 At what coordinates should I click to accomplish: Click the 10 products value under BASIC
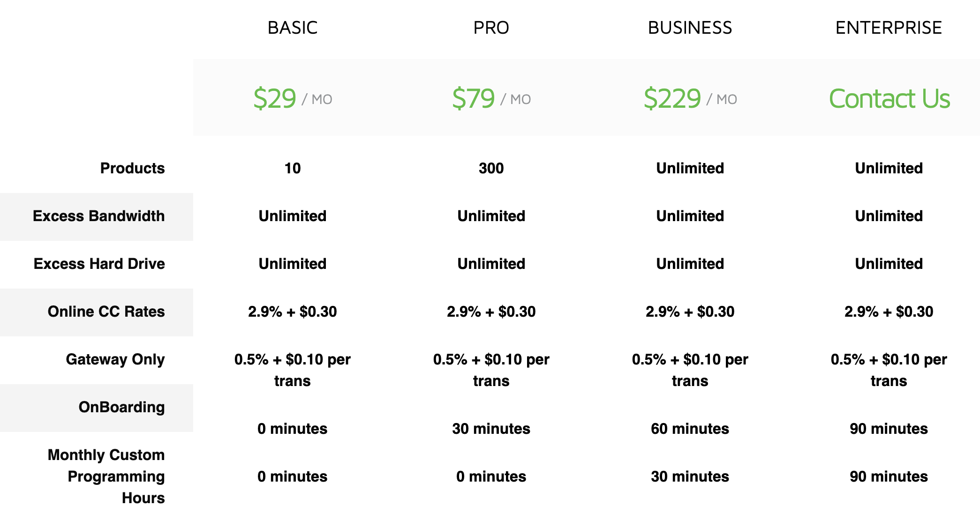coord(293,168)
